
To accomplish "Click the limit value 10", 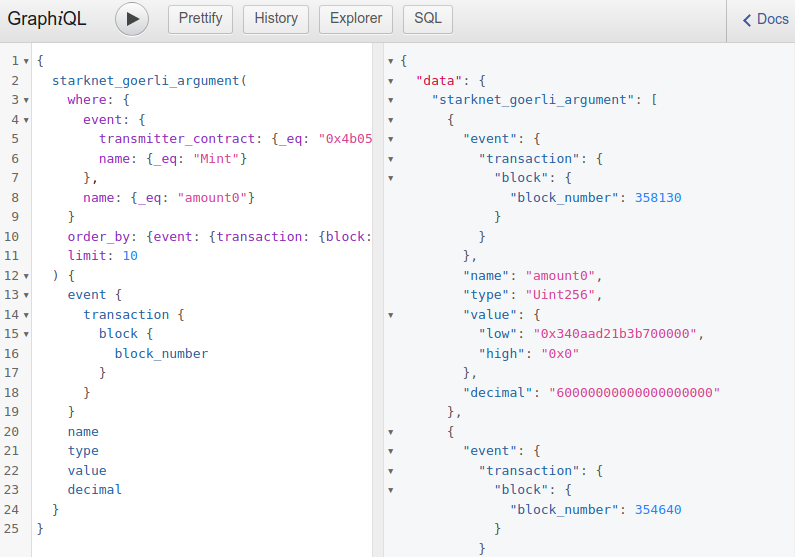I will [130, 256].
